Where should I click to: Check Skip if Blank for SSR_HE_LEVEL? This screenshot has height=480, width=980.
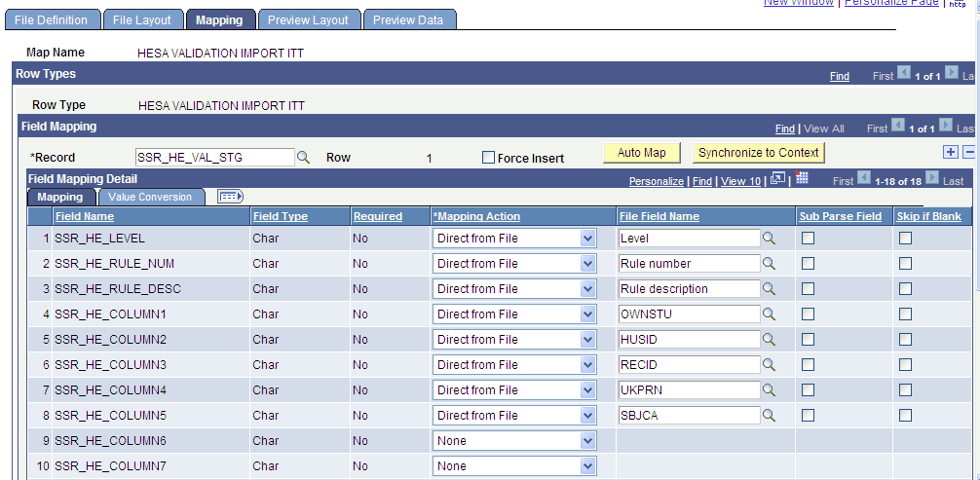(905, 239)
